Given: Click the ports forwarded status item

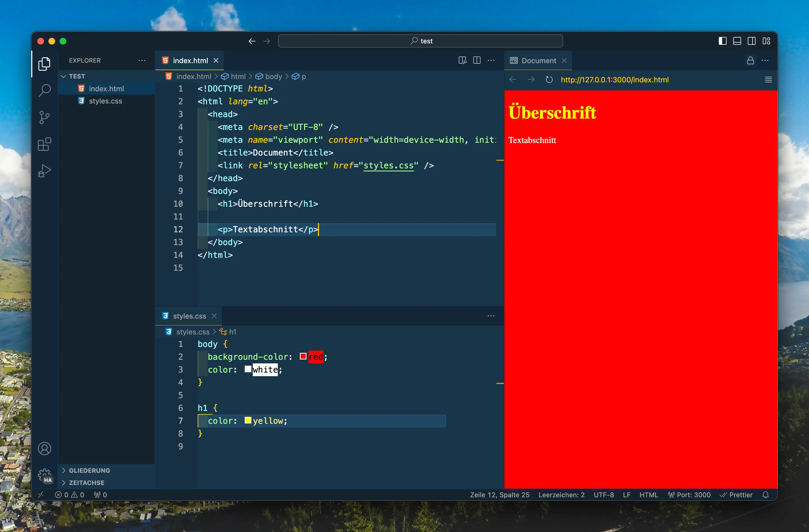Looking at the screenshot, I should point(100,495).
